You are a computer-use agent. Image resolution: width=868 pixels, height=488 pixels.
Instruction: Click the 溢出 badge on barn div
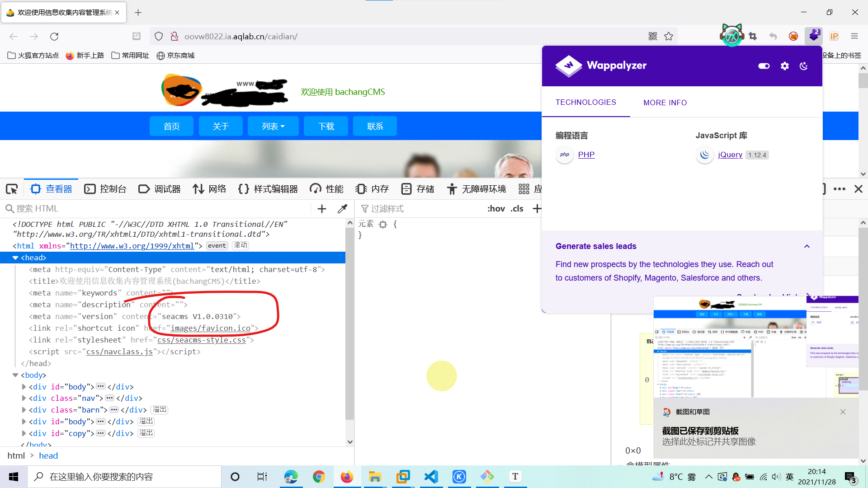point(159,409)
